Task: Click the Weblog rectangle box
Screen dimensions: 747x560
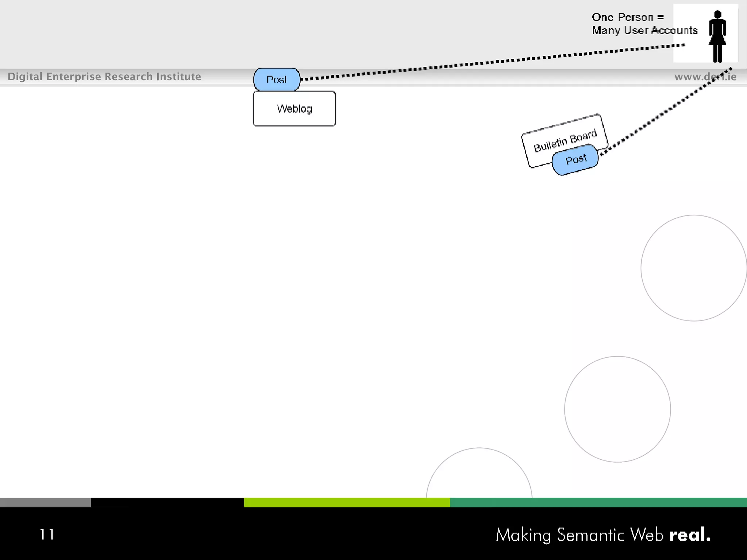Action: 294,109
